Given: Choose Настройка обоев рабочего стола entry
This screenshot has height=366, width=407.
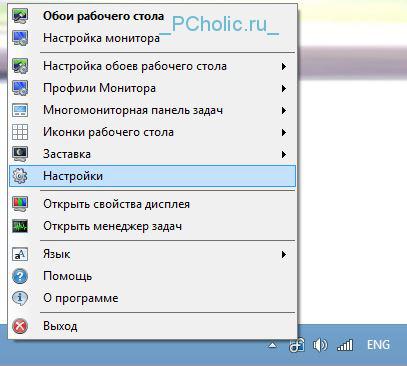Looking at the screenshot, I should tap(152, 66).
